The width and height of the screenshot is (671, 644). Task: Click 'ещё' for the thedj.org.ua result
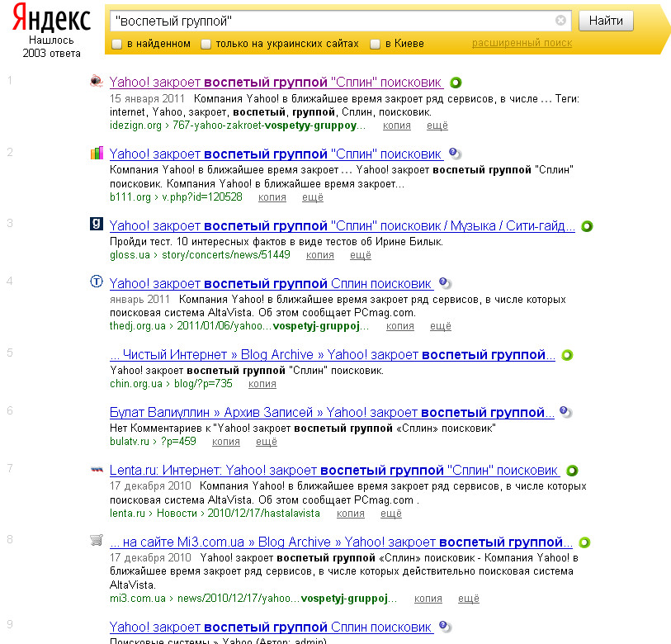[x=441, y=326]
